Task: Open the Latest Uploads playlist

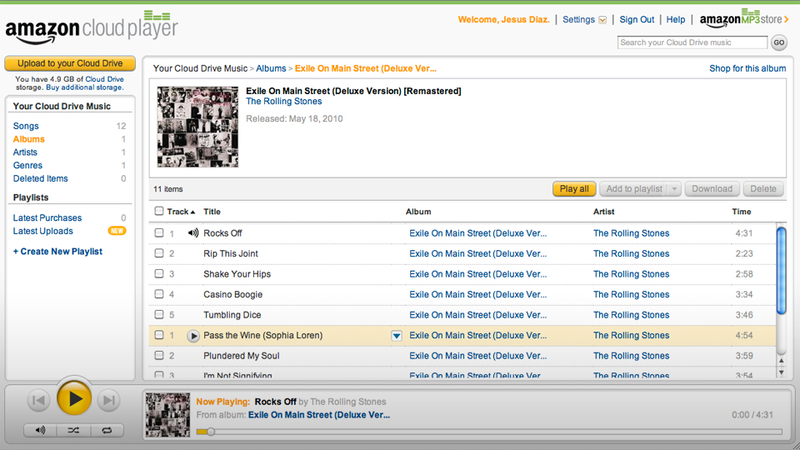Action: click(x=43, y=231)
